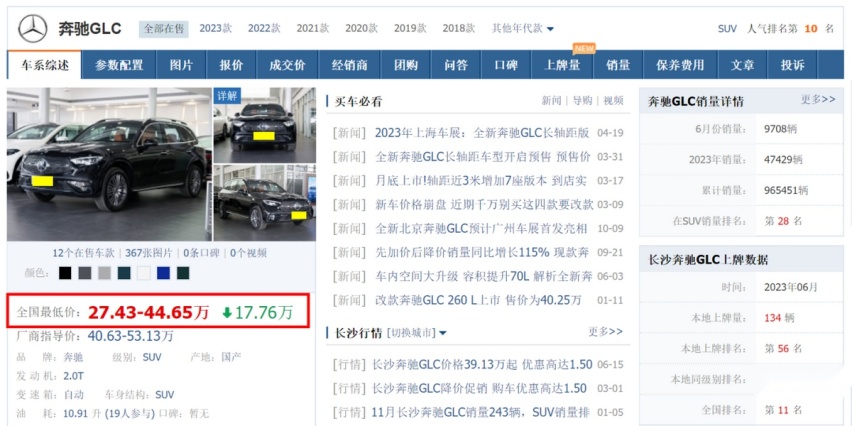Open 长沙奔驰GLC价格39.13万起 listing

point(482,365)
